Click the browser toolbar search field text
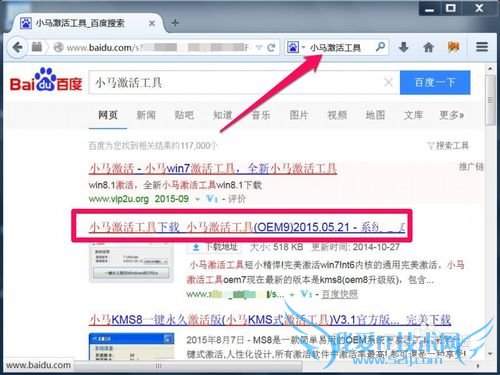 [335, 48]
